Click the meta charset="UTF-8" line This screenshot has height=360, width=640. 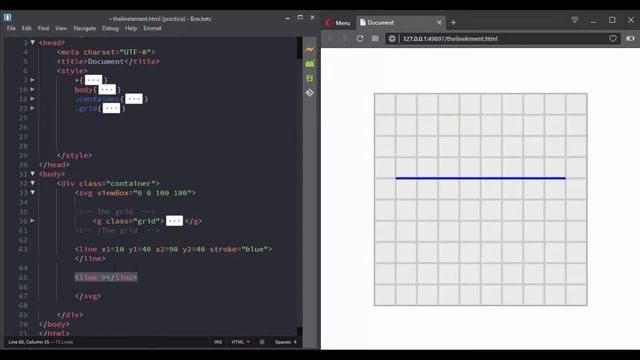tap(106, 52)
